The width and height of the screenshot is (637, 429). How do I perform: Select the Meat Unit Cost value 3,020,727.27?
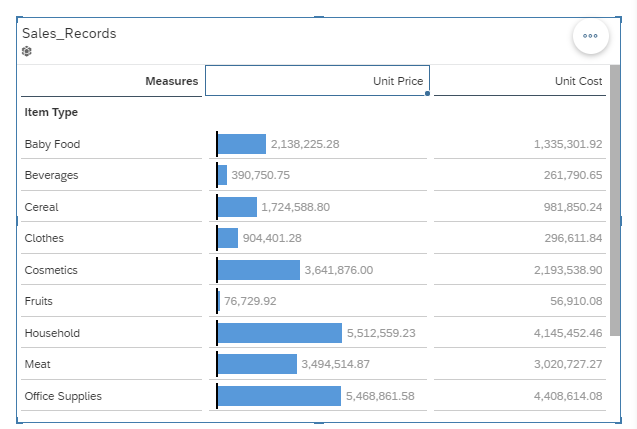click(x=564, y=365)
